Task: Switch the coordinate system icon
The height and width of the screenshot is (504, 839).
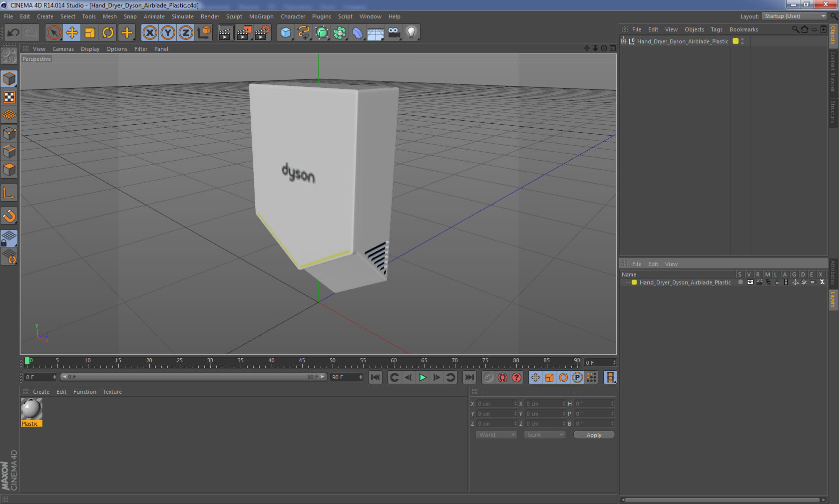Action: tap(204, 33)
